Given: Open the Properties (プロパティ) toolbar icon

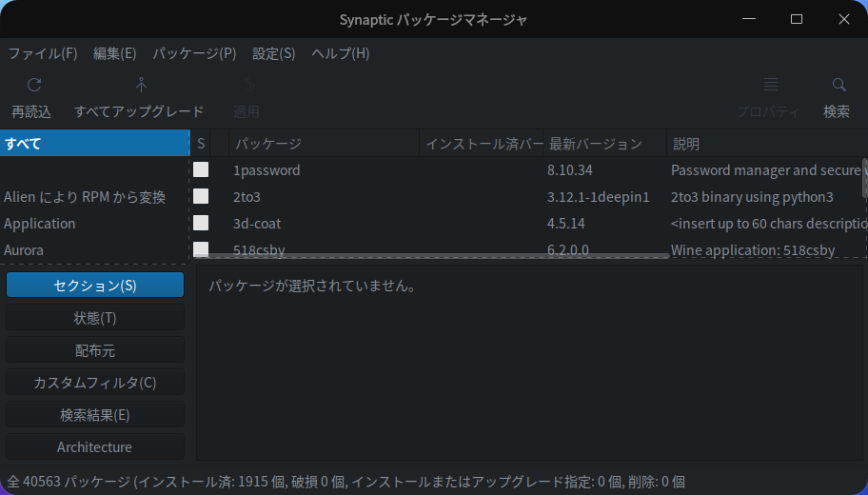Looking at the screenshot, I should 770,85.
